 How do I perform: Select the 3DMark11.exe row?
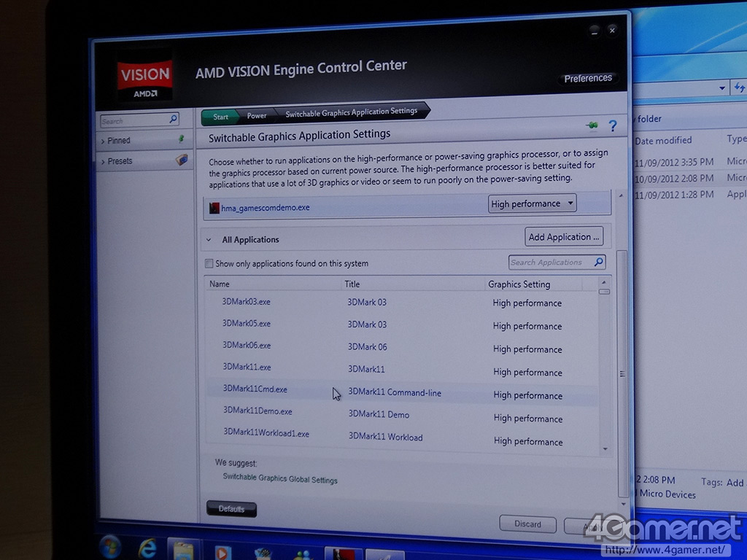point(402,369)
